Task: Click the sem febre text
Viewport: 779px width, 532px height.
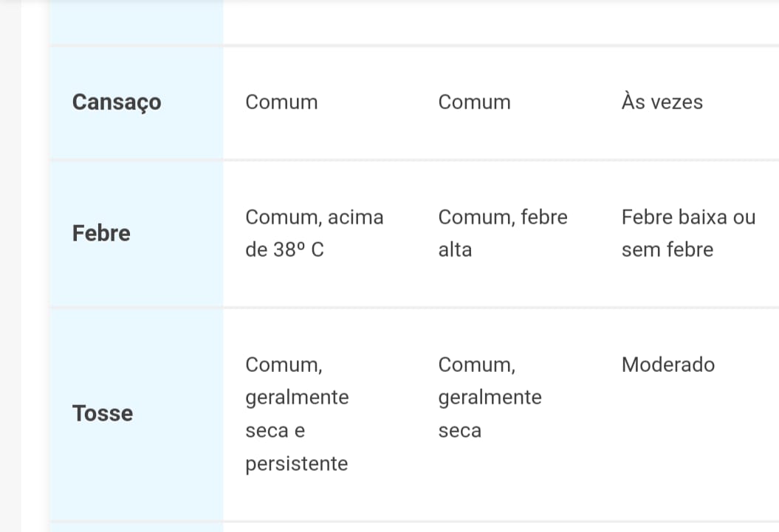Action: point(668,249)
